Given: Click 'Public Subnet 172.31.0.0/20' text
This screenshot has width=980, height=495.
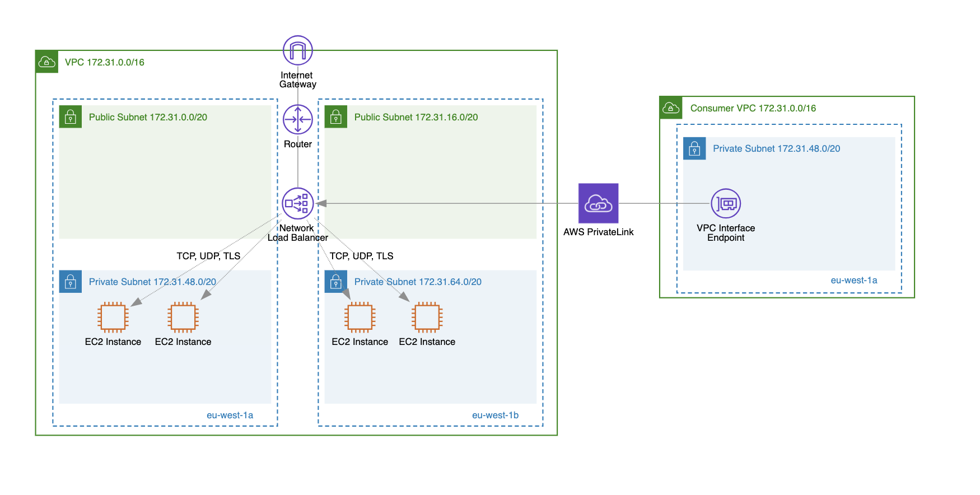Looking at the screenshot, I should 148,117.
